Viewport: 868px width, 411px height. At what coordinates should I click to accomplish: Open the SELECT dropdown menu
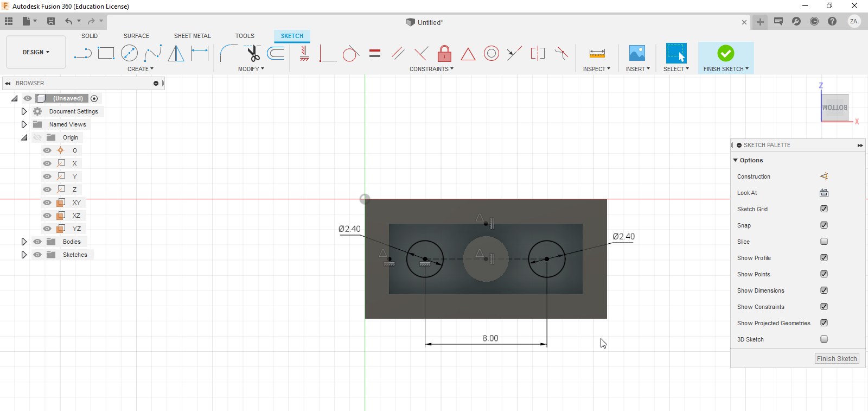pyautogui.click(x=676, y=69)
